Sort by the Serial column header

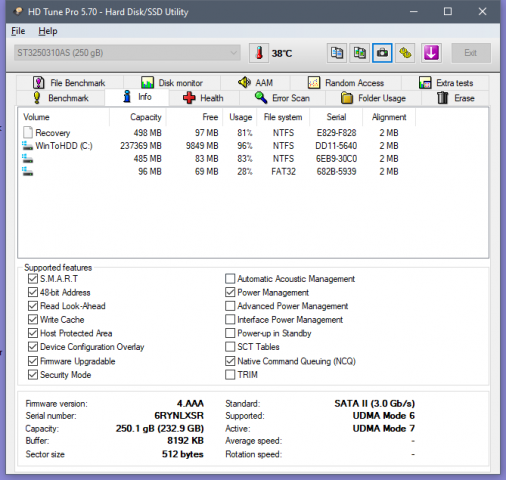click(x=336, y=117)
